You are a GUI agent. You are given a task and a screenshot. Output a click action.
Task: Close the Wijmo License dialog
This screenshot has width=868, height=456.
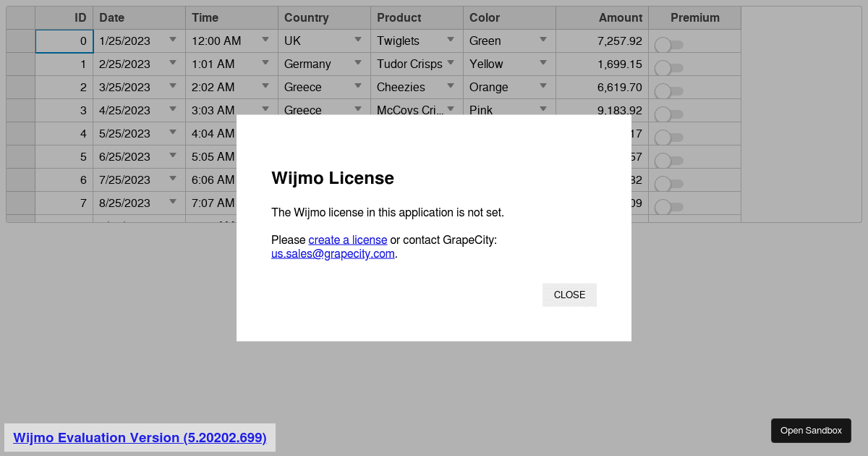(x=569, y=295)
